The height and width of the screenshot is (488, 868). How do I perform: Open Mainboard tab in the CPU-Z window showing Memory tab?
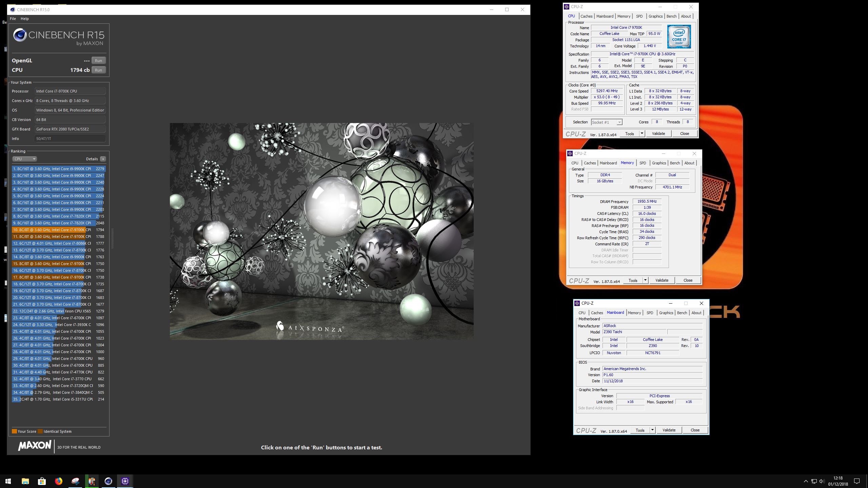[x=608, y=163]
